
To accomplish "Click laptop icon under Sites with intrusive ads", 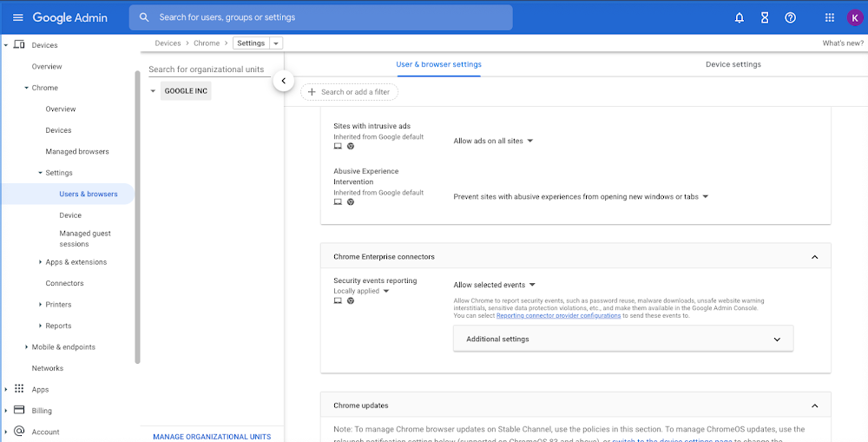I will 338,146.
